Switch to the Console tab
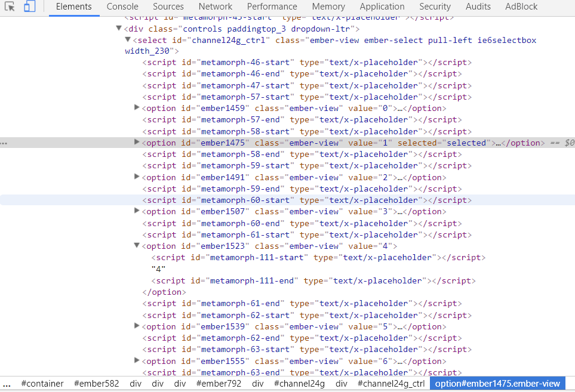 tap(122, 7)
